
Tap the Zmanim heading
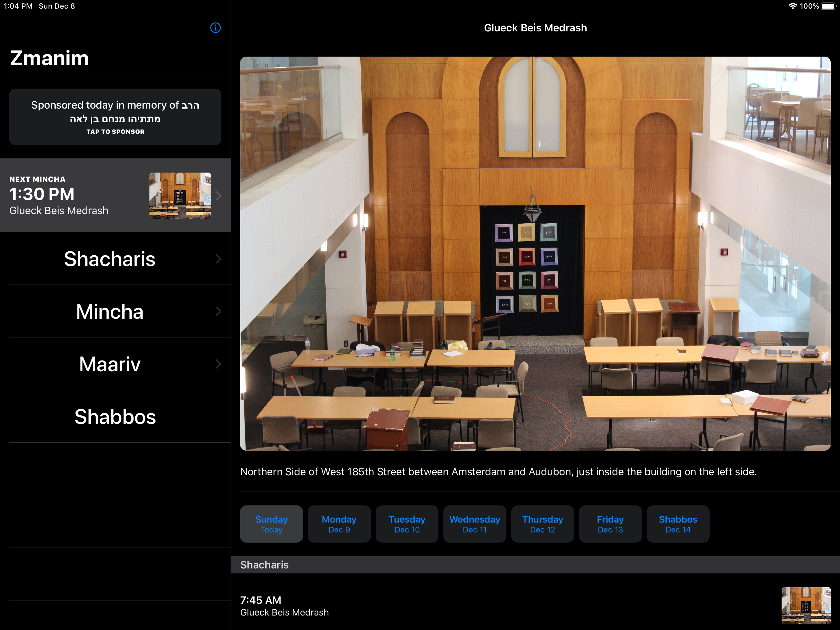(x=50, y=58)
